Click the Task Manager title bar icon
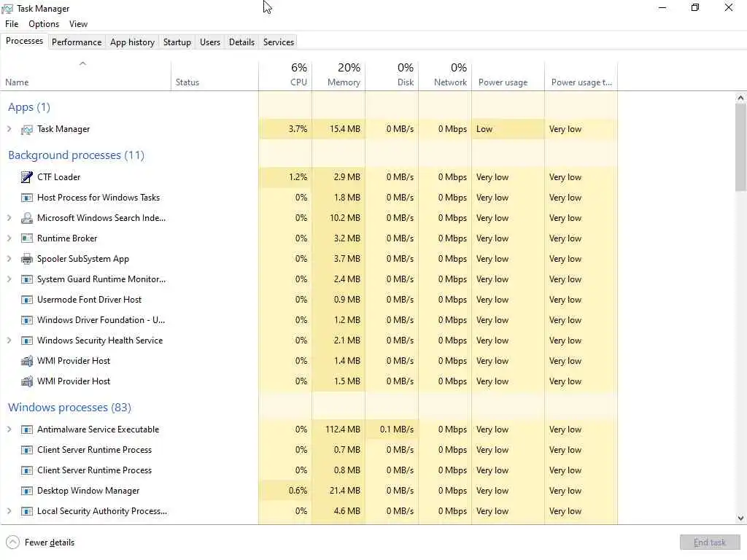The image size is (747, 560). (x=7, y=9)
